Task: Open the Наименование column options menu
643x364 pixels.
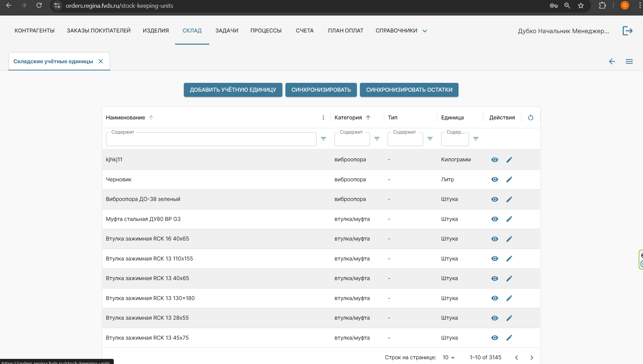Action: click(323, 118)
